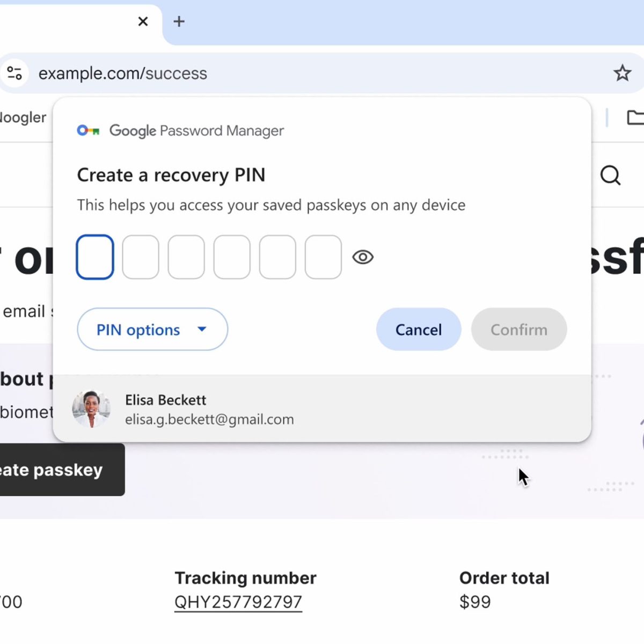The width and height of the screenshot is (644, 644).
Task: Click the Google Password Manager key logo
Action: (x=88, y=130)
